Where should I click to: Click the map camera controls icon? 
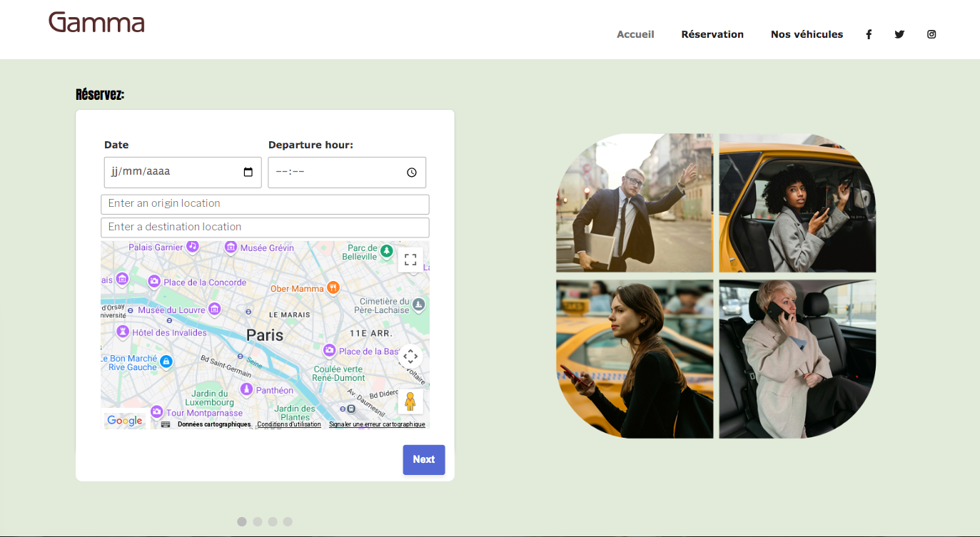(410, 357)
